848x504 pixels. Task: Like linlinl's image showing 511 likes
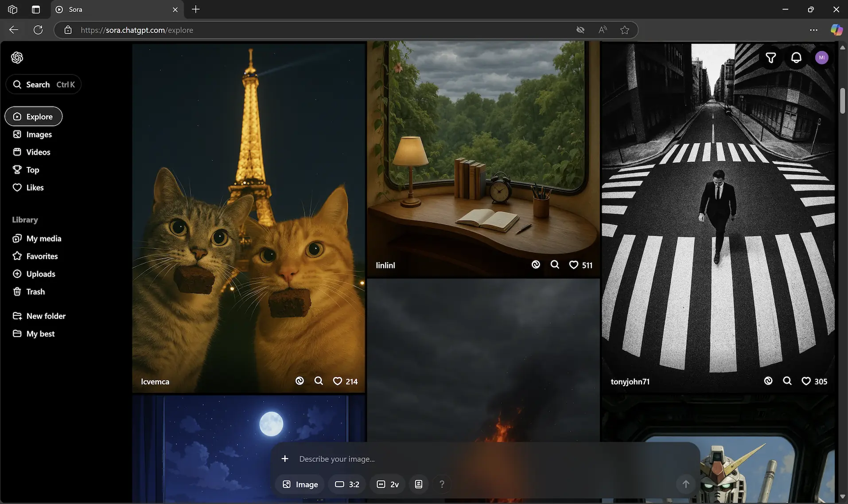[x=574, y=264]
